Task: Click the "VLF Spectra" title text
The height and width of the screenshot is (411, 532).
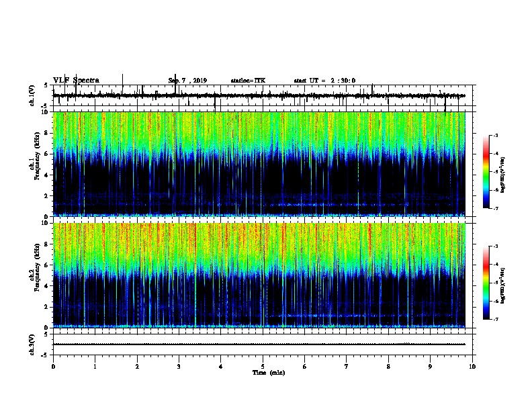Action: pyautogui.click(x=76, y=81)
